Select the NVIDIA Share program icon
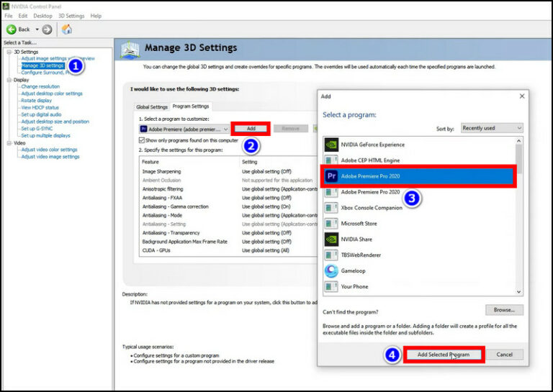The image size is (553, 392). tap(331, 240)
